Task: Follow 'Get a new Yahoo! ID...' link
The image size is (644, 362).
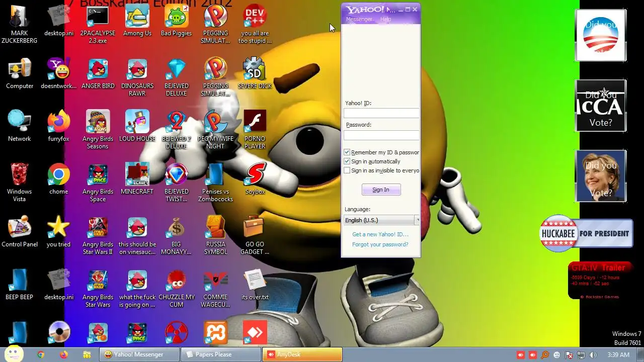Action: coord(380,234)
